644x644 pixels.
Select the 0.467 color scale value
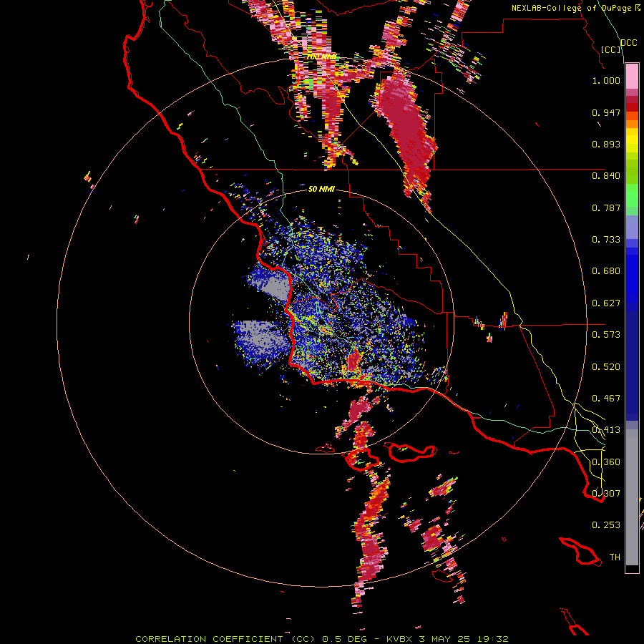pos(606,399)
